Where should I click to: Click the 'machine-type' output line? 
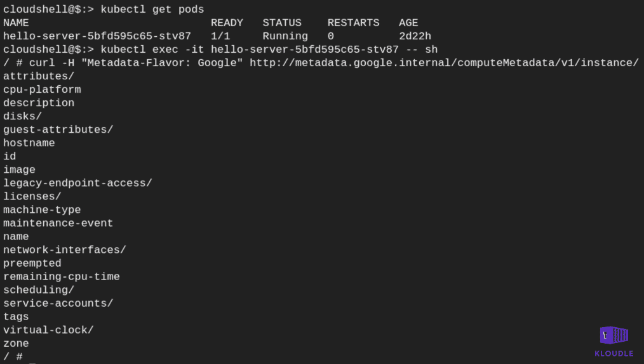[x=42, y=210]
